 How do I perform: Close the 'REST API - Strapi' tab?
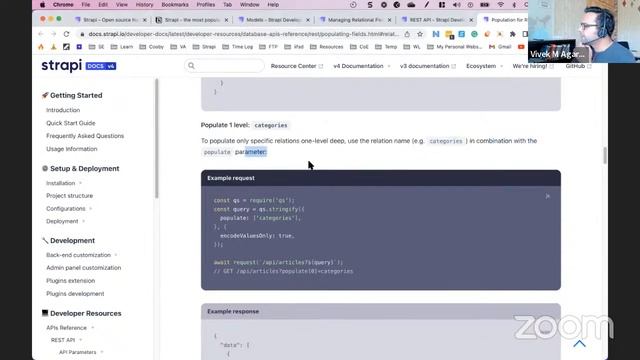[471, 20]
